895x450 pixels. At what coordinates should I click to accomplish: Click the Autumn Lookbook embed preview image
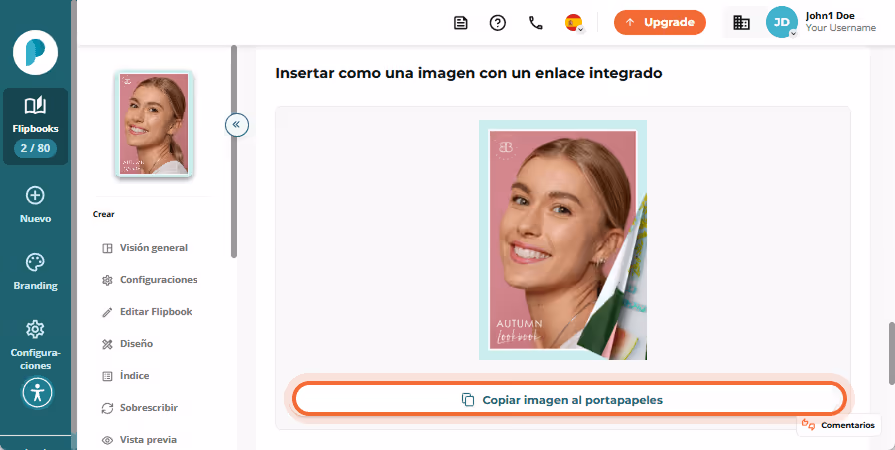pos(563,240)
